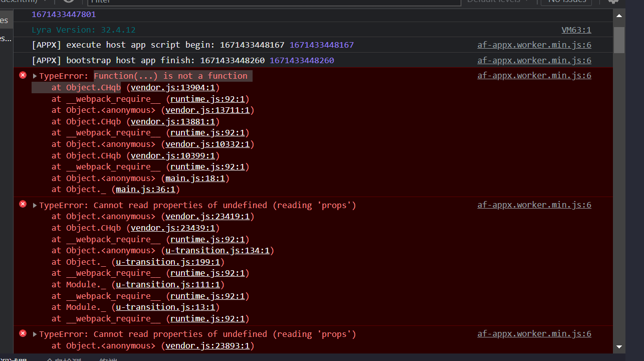This screenshot has height=361, width=644.
Task: Click the error icon beside 'Function(...) is not a function'
Action: coord(23,75)
